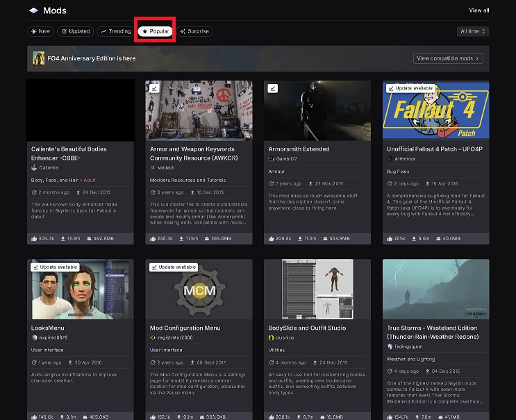This screenshot has height=420, width=516.
Task: Click the ousnius author avatar icon
Action: [x=272, y=337]
